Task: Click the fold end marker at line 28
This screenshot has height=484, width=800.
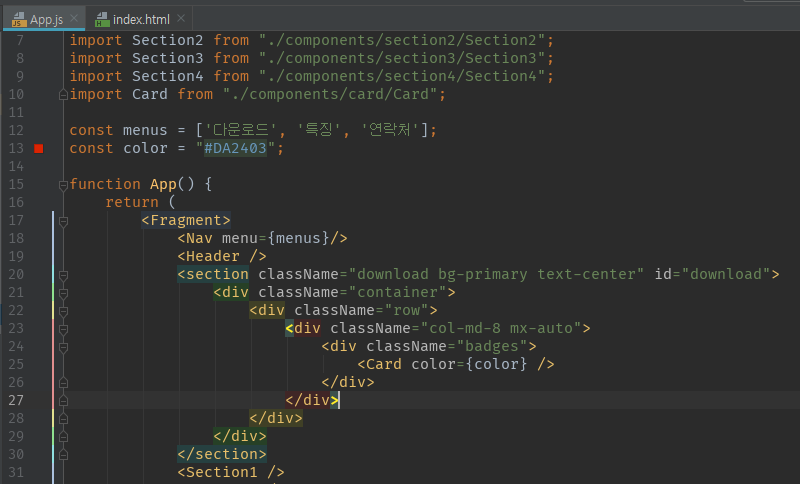Action: [x=63, y=419]
